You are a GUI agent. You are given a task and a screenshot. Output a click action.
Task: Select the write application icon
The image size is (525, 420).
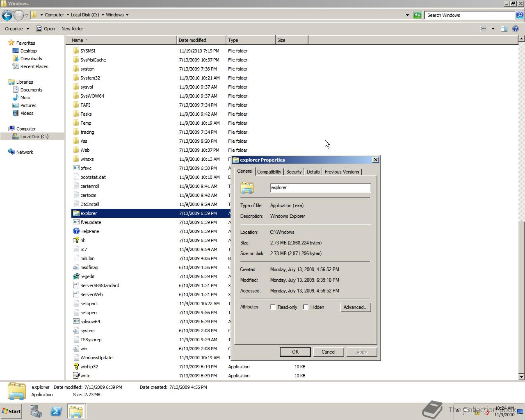pyautogui.click(x=76, y=376)
